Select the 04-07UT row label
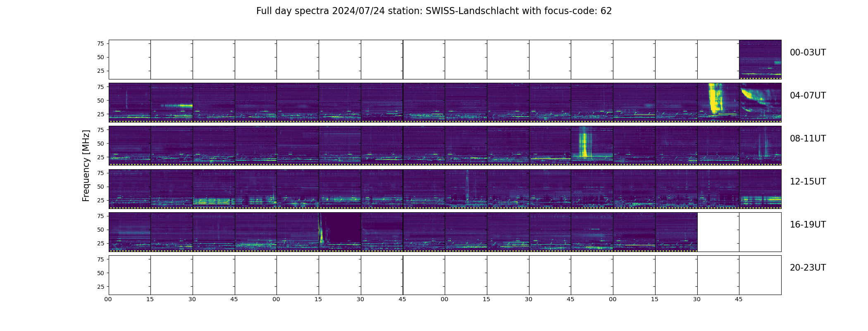This screenshot has width=868, height=331. [x=808, y=96]
